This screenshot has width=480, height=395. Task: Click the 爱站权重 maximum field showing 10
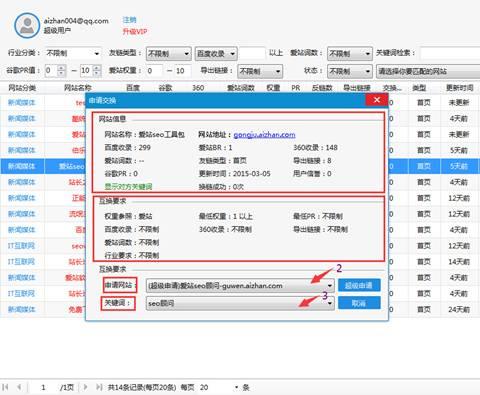click(x=183, y=71)
